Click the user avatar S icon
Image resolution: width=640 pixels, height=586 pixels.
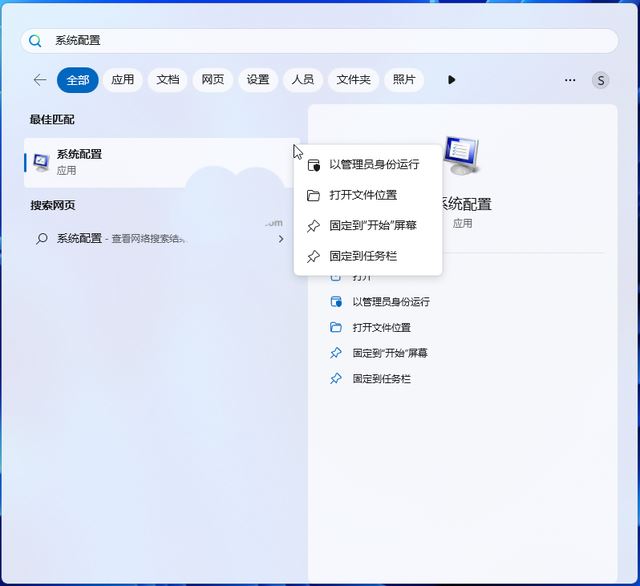tap(600, 80)
